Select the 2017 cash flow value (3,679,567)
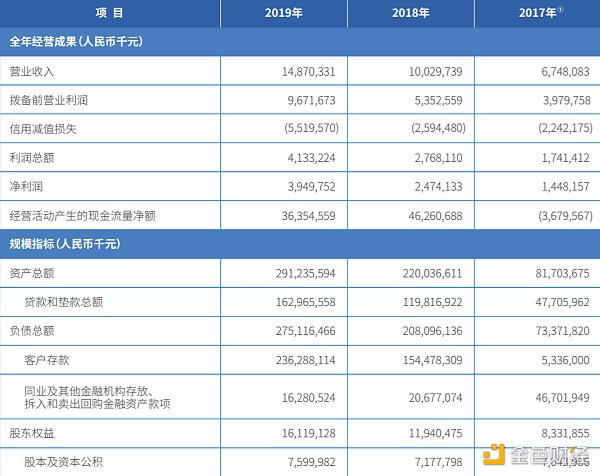Image resolution: width=600 pixels, height=476 pixels. click(x=561, y=214)
